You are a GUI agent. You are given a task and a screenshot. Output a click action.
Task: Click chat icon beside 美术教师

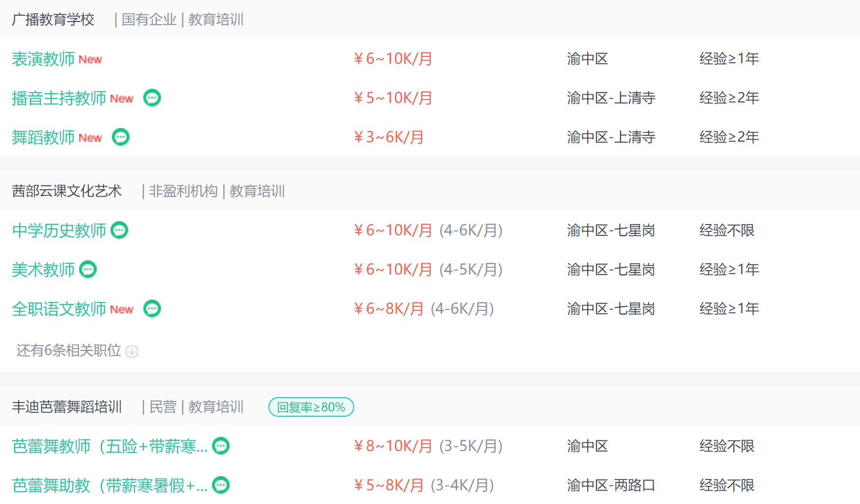[88, 270]
